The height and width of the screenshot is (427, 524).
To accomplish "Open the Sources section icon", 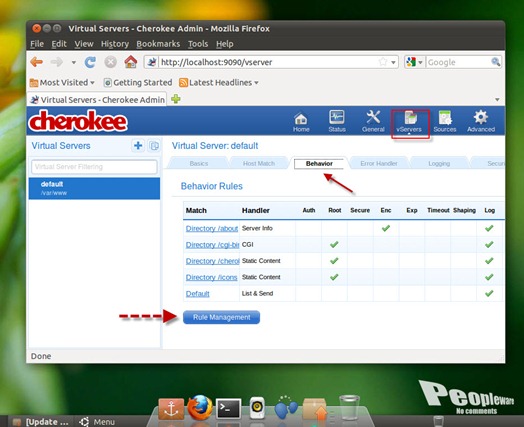I will pyautogui.click(x=445, y=122).
